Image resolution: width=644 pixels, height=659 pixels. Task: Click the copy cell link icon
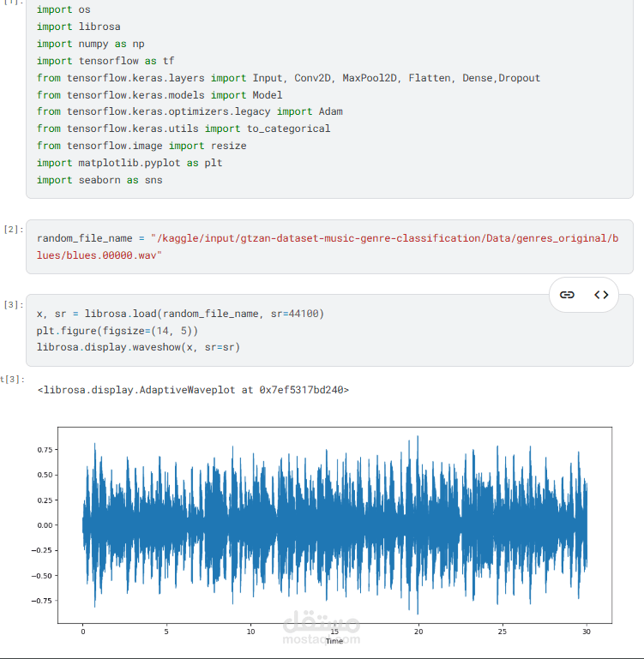pos(567,295)
